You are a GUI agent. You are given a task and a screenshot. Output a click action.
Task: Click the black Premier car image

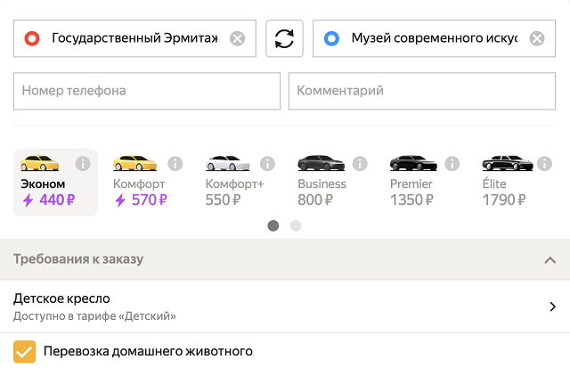click(413, 163)
